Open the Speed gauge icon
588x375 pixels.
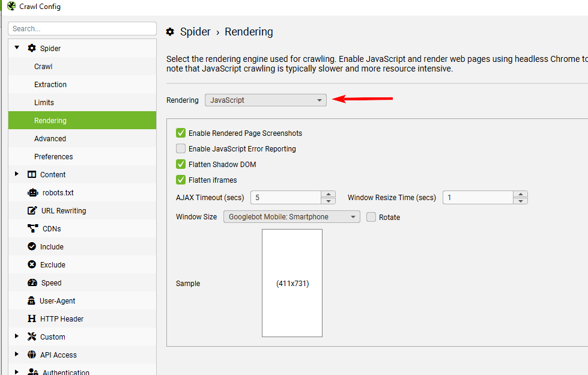tap(31, 282)
